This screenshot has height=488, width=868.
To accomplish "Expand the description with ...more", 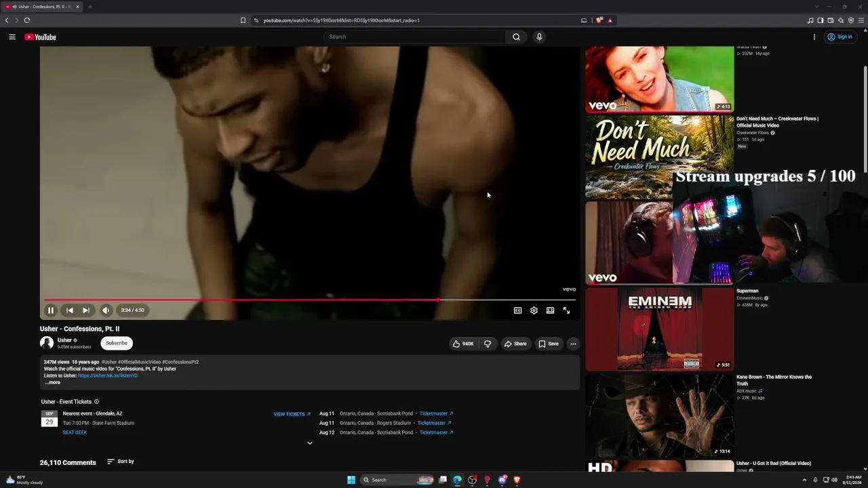I will [52, 382].
